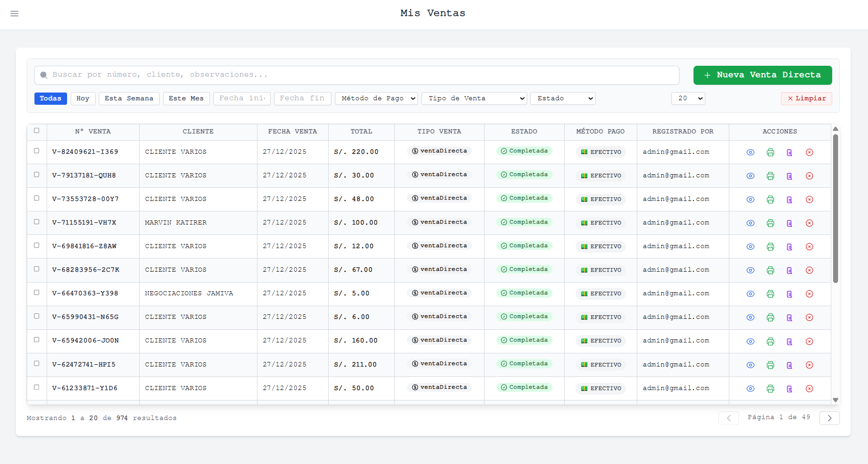The height and width of the screenshot is (464, 868).
Task: Open the hamburger menu icon
Action: coord(15,14)
